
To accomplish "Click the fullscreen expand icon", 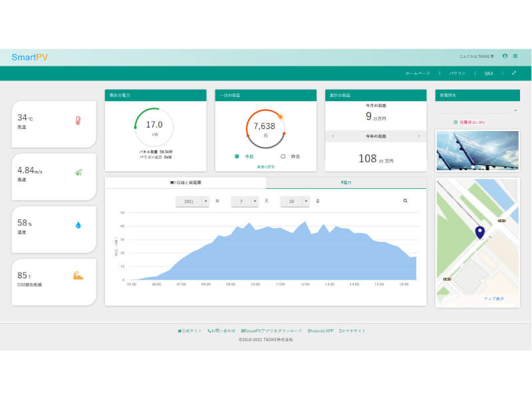I will (x=514, y=73).
